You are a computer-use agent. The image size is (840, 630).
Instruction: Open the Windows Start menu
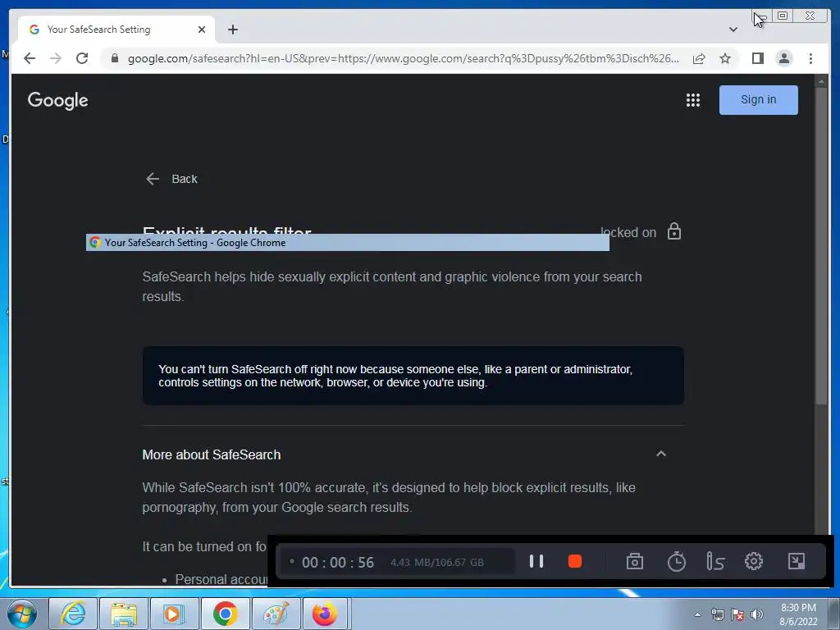click(x=22, y=614)
